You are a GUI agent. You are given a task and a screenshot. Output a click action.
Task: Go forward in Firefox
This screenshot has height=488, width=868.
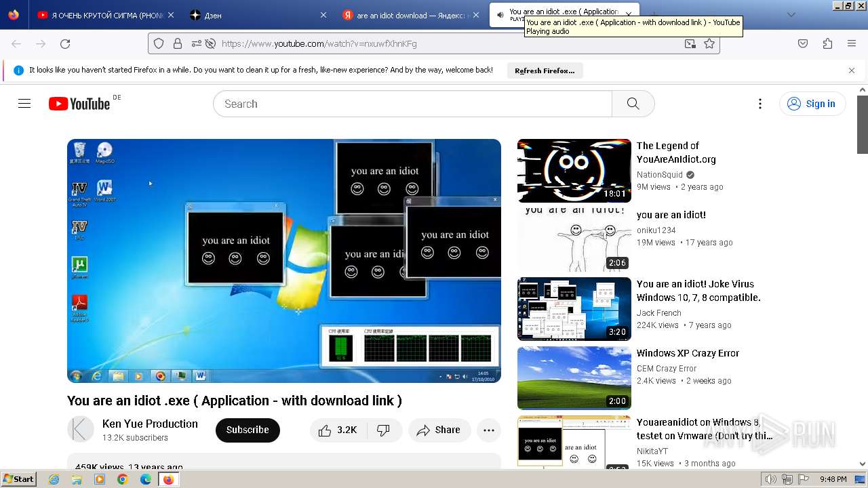41,43
